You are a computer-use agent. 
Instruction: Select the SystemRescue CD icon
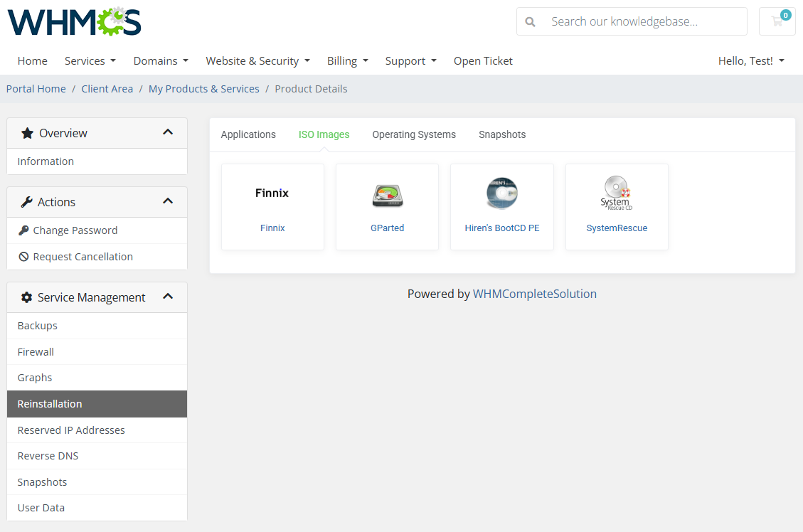[616, 193]
